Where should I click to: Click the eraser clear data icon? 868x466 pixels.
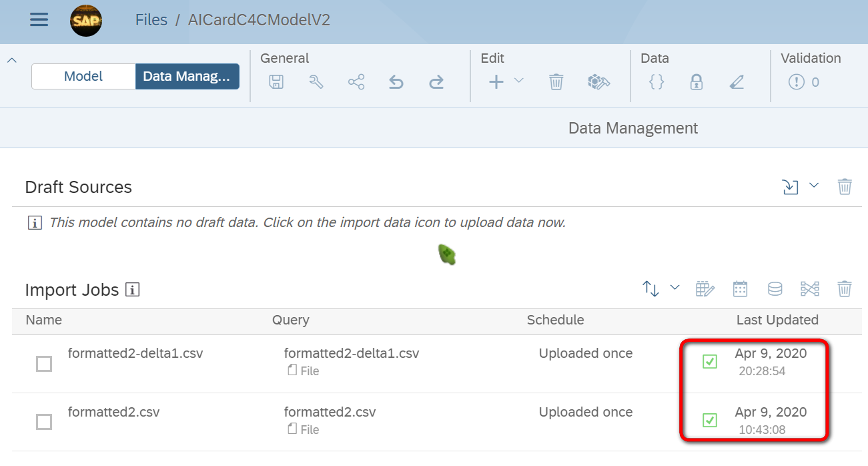coord(737,82)
